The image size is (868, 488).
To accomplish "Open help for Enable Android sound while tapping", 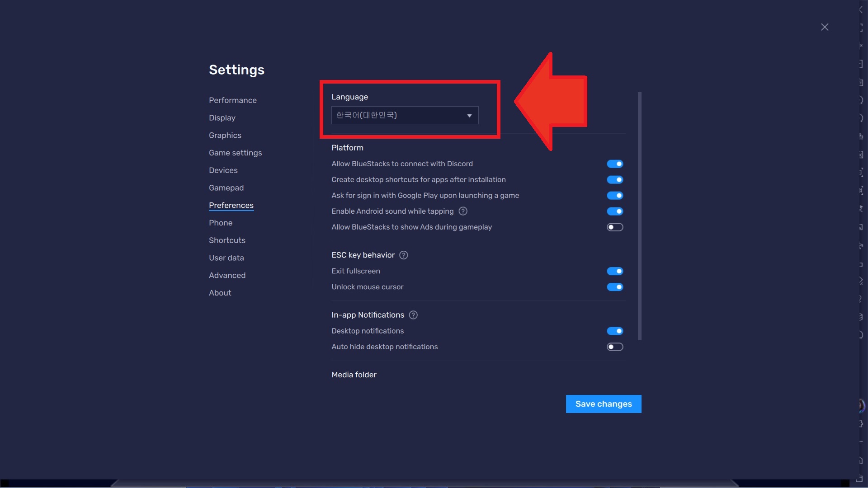I will (x=463, y=211).
